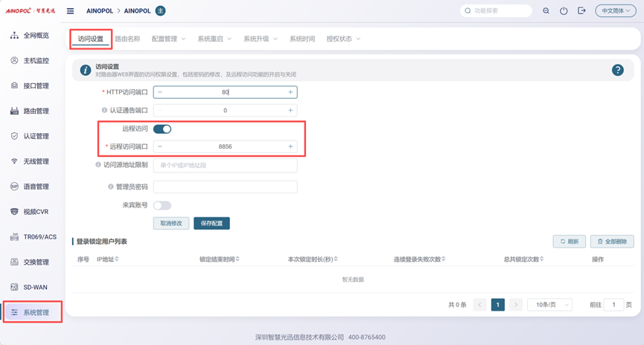Screen dimensions: 644x345
Task: Open 无线管理 from the sidebar
Action: coord(31,161)
